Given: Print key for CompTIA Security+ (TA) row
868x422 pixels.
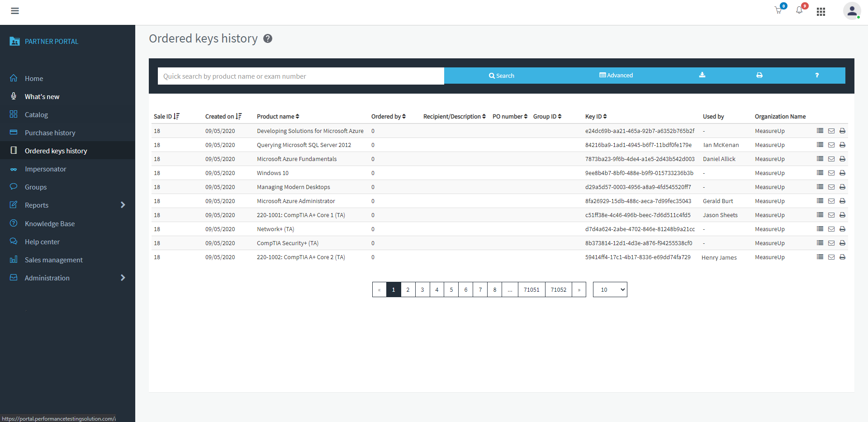Looking at the screenshot, I should tap(842, 243).
